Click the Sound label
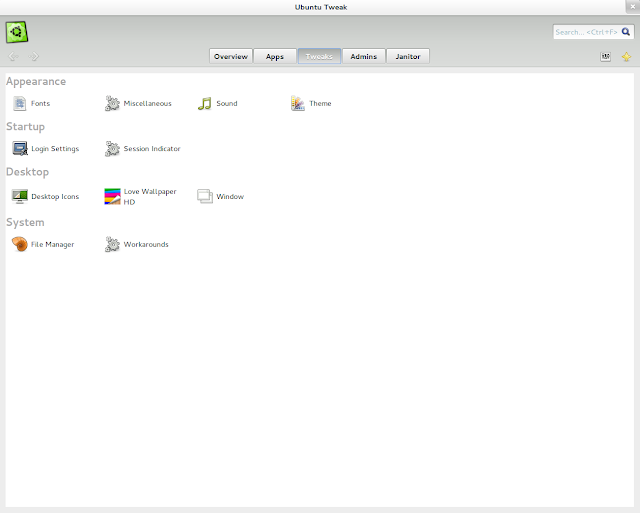 point(227,103)
